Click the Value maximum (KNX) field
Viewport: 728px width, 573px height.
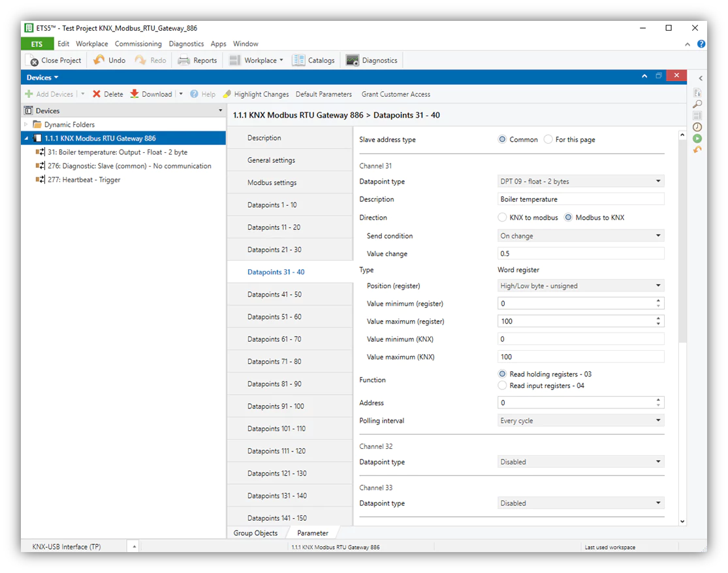[x=580, y=357]
